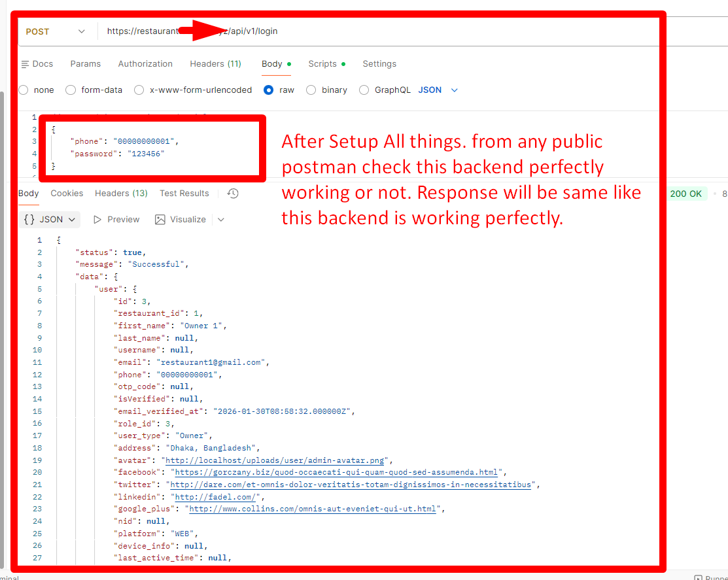Image resolution: width=728 pixels, height=580 pixels.
Task: Expand the raw body JSON format dropdown
Action: point(438,90)
